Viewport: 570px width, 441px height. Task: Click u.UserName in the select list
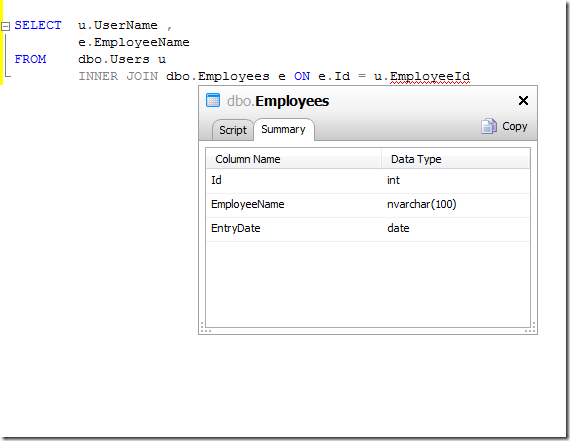[118, 25]
